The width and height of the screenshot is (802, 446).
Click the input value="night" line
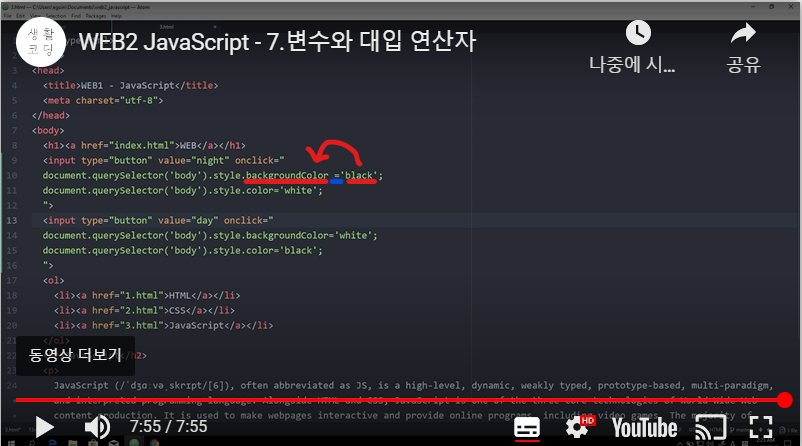pyautogui.click(x=164, y=161)
